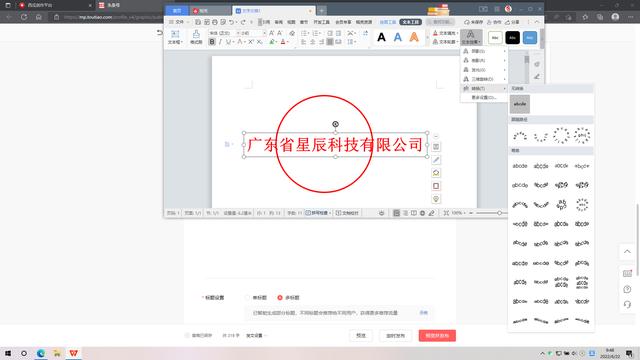The width and height of the screenshot is (640, 360).
Task: Open Microsoft Edge from the taskbar
Action: coord(41,353)
